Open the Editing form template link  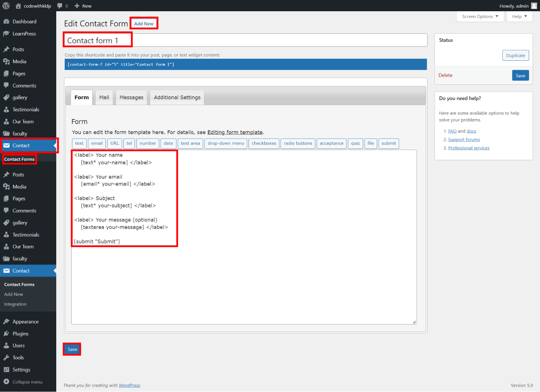(x=235, y=132)
